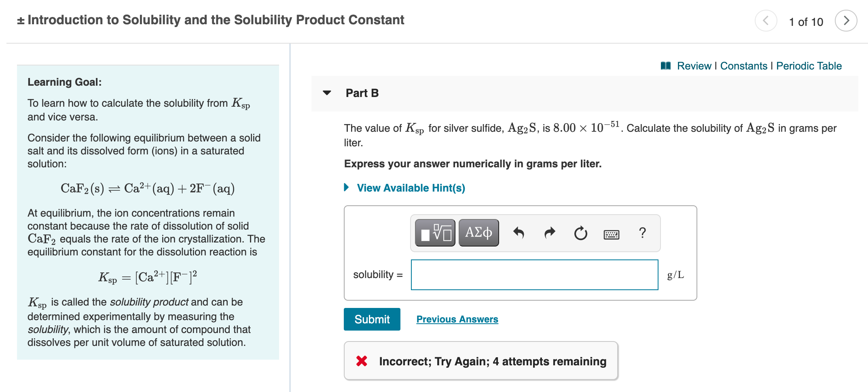This screenshot has height=392, width=868.
Task: Open the Constants reference
Action: click(743, 65)
